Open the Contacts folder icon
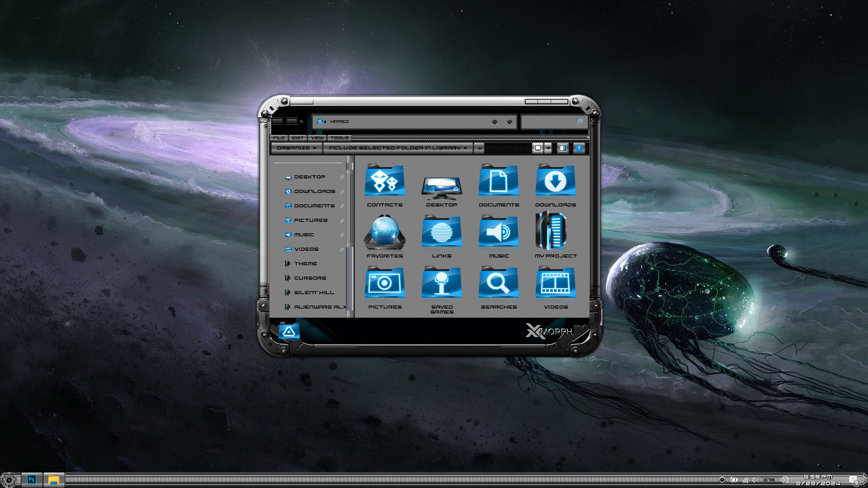Screen dimensions: 868x488 (385, 181)
